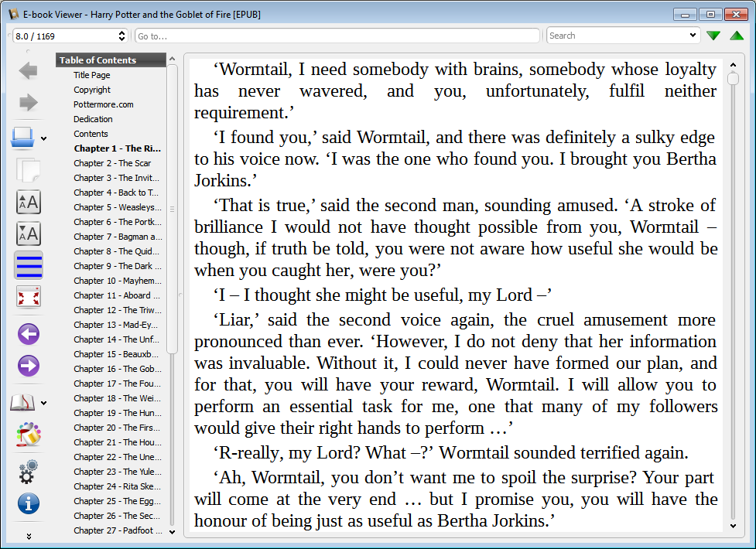756x549 pixels.
Task: Jump to Chapter 22 - The Une...
Action: (117, 458)
